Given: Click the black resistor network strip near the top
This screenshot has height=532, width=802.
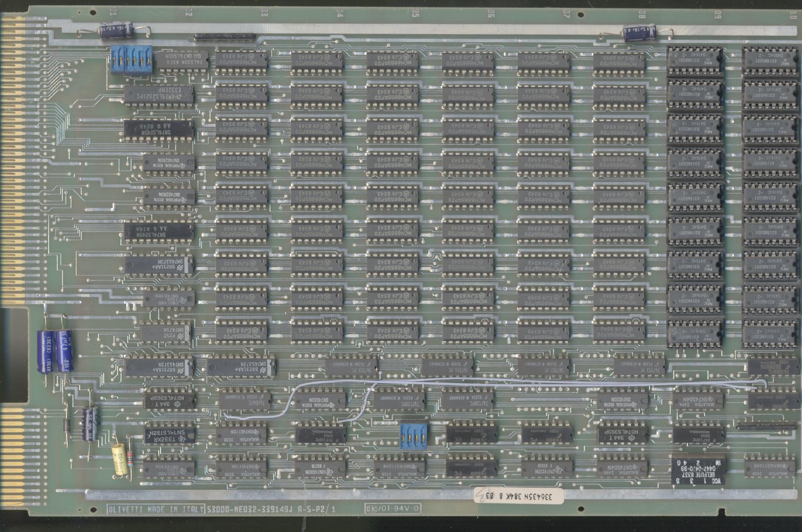Looking at the screenshot, I should [225, 37].
